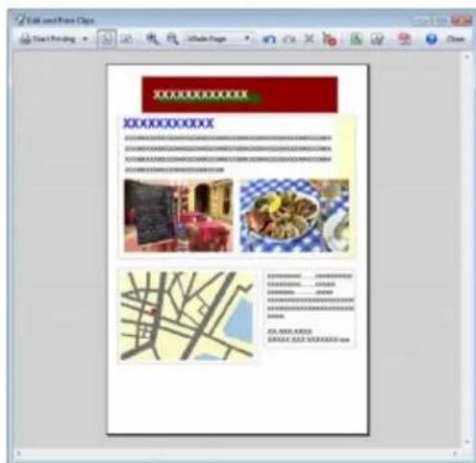Click the redo arrow icon
This screenshot has width=476, height=463.
pos(289,39)
